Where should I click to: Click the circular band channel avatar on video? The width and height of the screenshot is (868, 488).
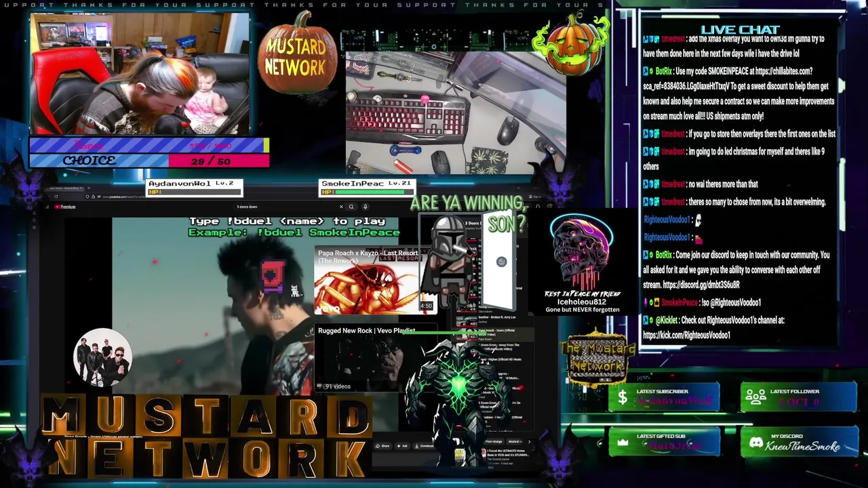tap(102, 357)
